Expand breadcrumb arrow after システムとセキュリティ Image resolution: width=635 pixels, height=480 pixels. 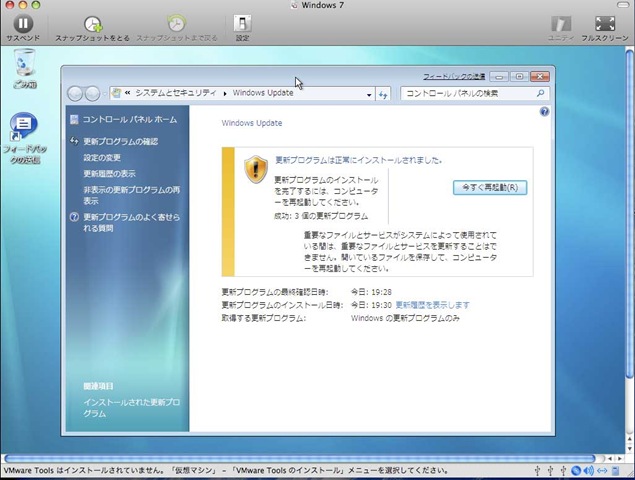coord(225,94)
